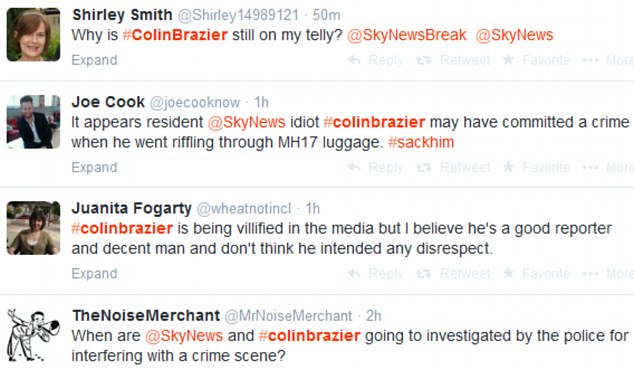Retweet Juanita Fogarty's tweet
This screenshot has width=634, height=370.
(453, 274)
